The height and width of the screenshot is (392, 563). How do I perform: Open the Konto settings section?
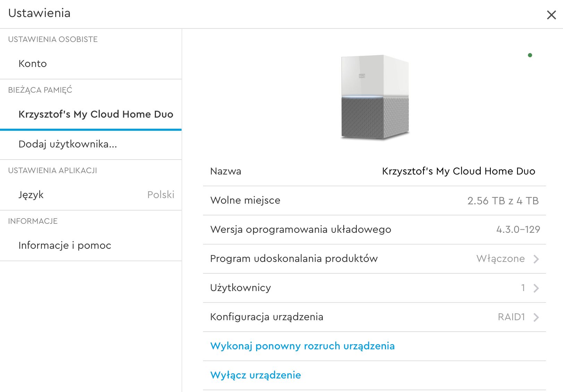coord(91,64)
